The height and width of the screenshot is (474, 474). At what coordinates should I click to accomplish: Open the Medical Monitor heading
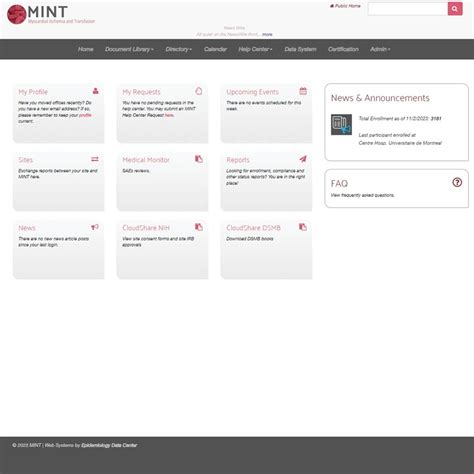click(146, 160)
